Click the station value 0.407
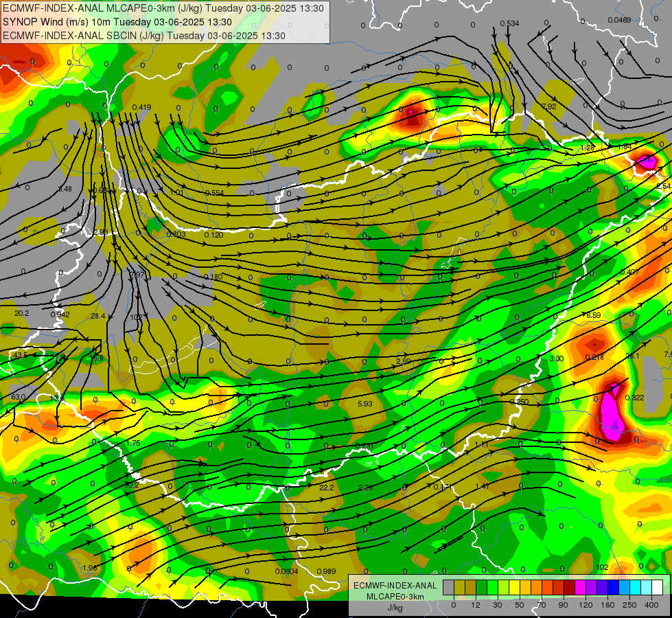Screen dimensions: 672x618 (x=630, y=273)
